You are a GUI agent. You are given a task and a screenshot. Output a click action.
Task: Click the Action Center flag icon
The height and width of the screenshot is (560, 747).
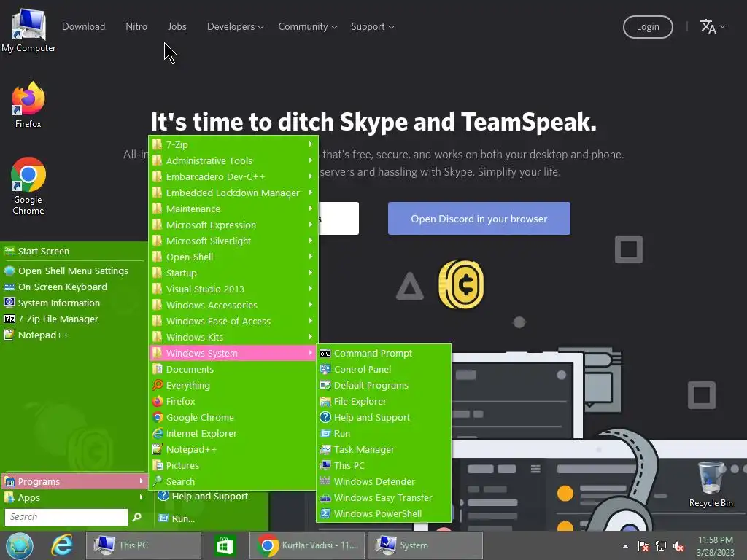pyautogui.click(x=643, y=546)
